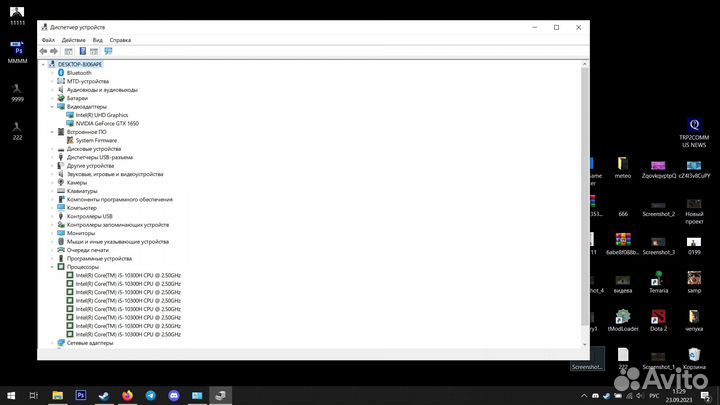The width and height of the screenshot is (720, 405).
Task: Expand the Дисковые устройства category
Action: [52, 149]
